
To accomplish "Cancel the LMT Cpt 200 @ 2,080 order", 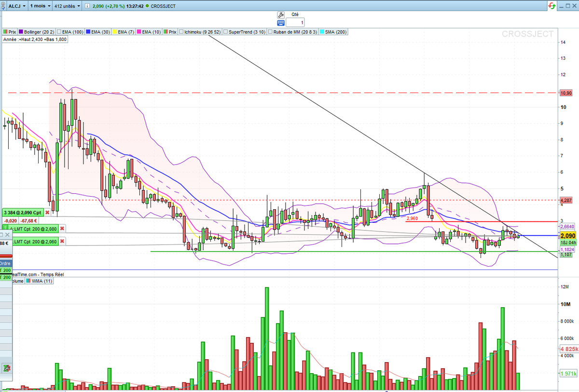I will pos(62,228).
